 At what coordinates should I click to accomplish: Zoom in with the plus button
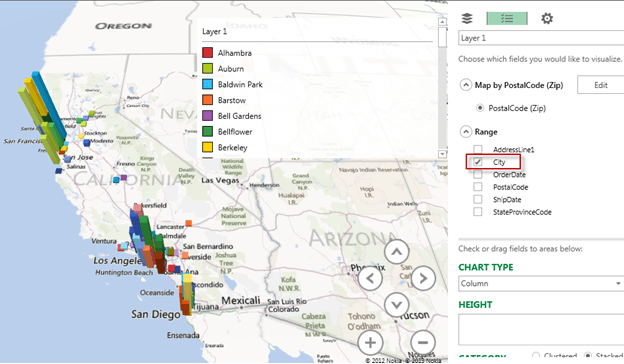click(x=370, y=343)
